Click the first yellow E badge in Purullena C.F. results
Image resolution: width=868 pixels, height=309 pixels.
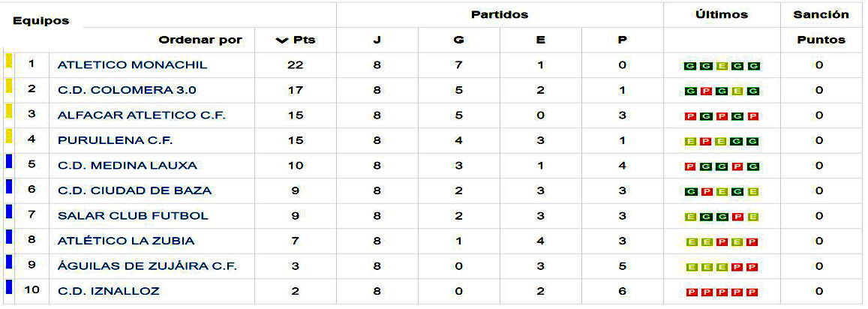point(689,142)
